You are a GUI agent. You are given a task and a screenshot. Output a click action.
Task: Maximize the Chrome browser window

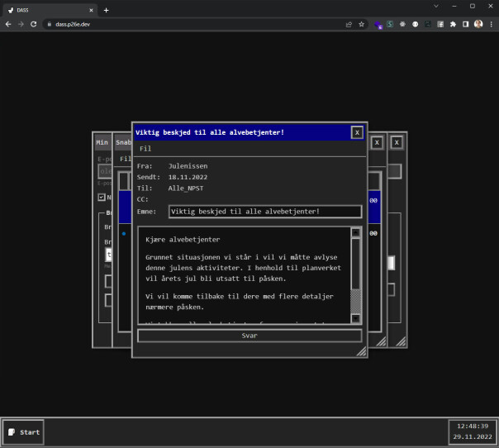[x=473, y=6]
